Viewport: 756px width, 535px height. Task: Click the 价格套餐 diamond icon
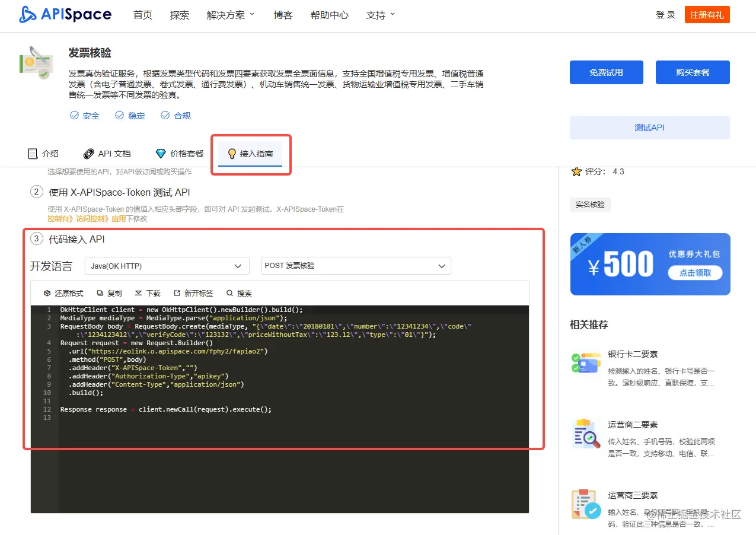(161, 154)
